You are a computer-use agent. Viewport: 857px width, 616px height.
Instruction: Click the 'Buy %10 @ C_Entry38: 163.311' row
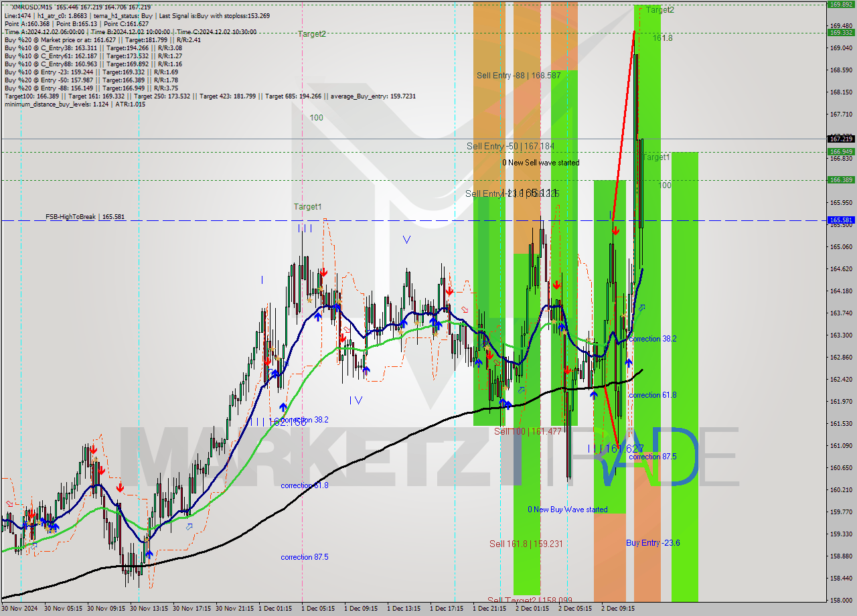point(92,48)
